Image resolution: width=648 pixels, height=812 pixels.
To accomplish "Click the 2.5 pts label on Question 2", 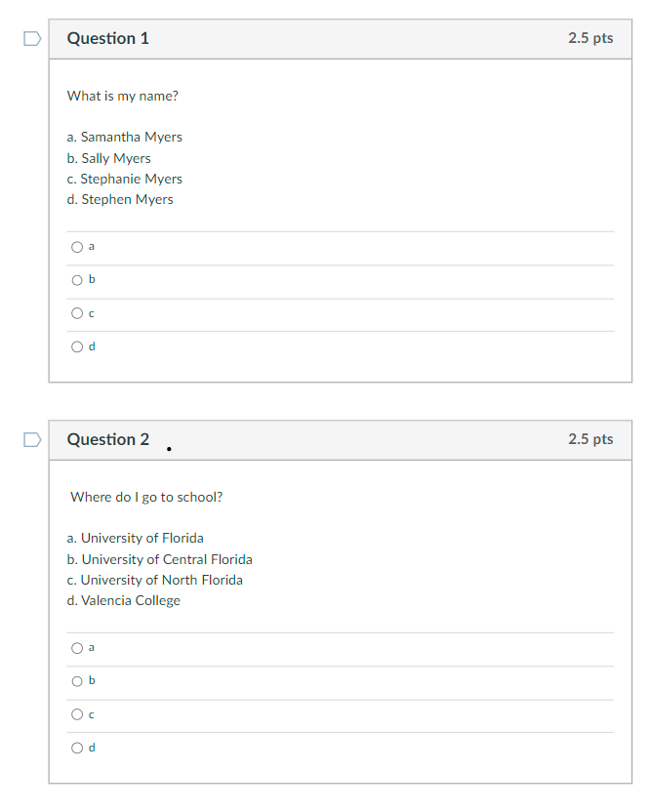I will coord(590,439).
